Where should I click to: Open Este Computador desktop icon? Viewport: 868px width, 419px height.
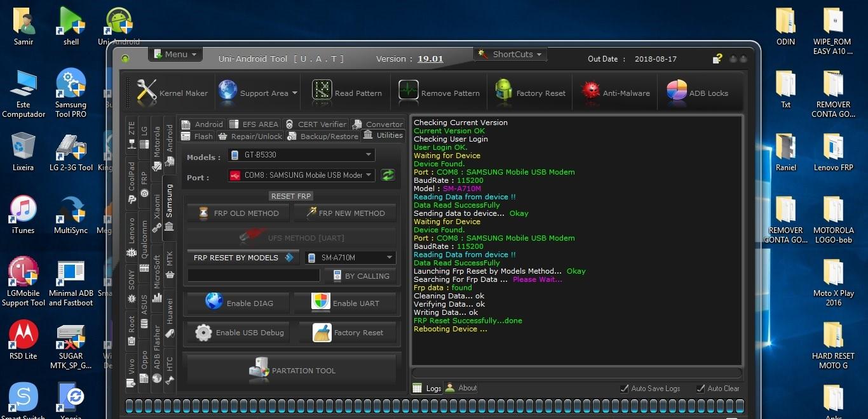tap(24, 93)
